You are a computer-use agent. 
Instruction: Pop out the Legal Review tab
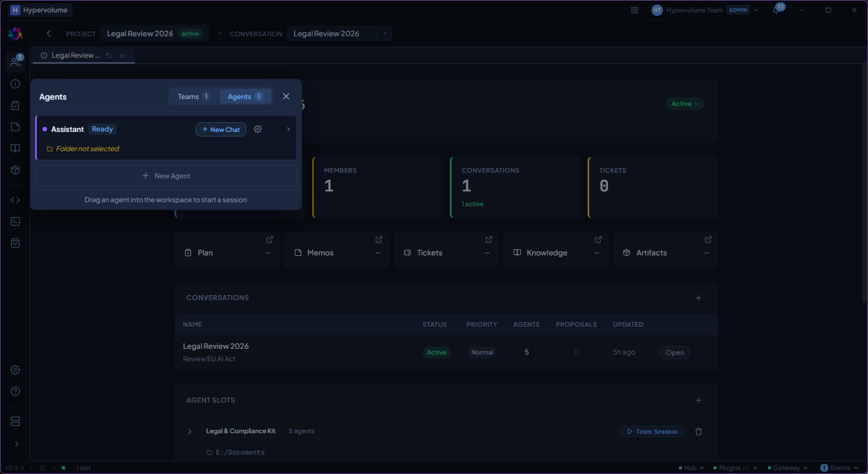coord(109,55)
